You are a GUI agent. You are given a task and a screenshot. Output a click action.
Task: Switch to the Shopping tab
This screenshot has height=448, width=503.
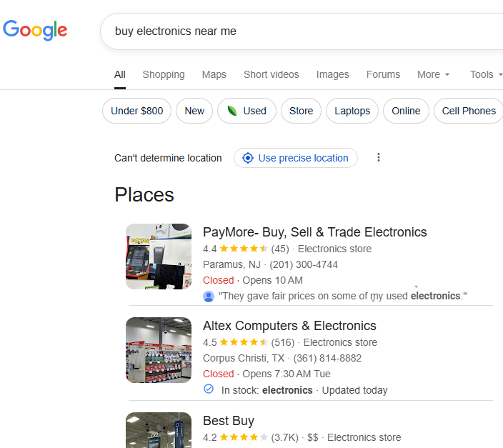pos(164,74)
